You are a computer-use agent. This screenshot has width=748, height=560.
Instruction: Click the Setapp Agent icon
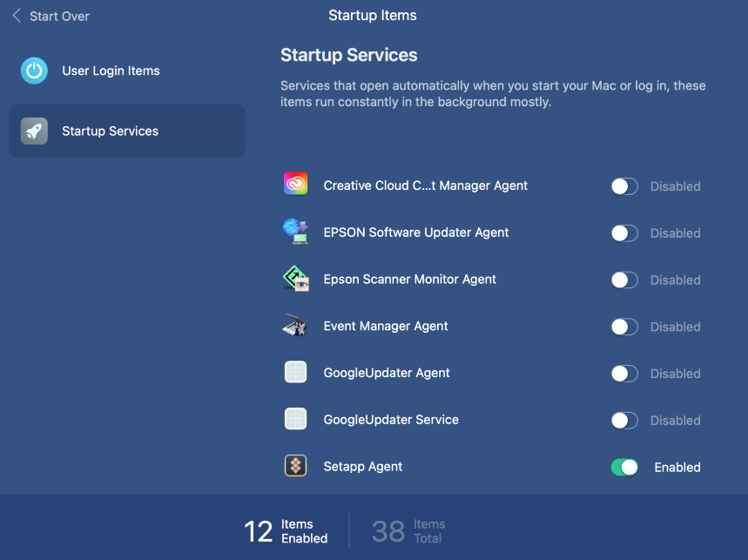click(295, 466)
